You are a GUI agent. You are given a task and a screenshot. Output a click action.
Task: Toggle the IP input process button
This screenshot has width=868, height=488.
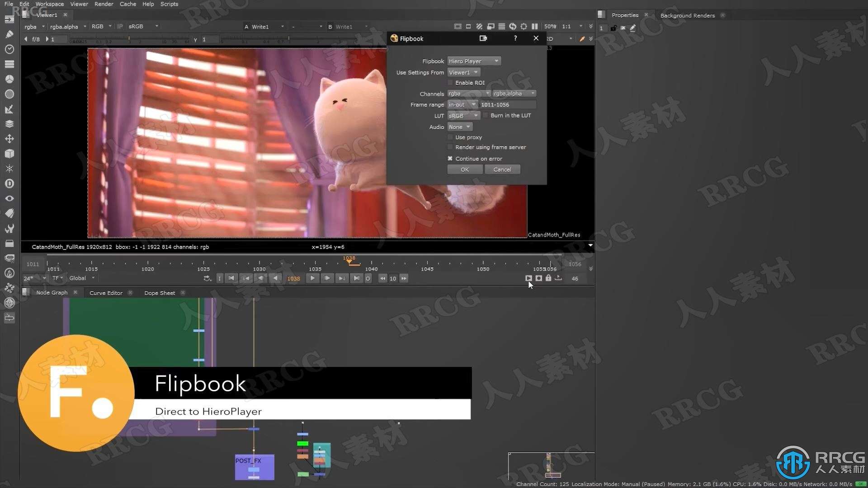point(120,27)
